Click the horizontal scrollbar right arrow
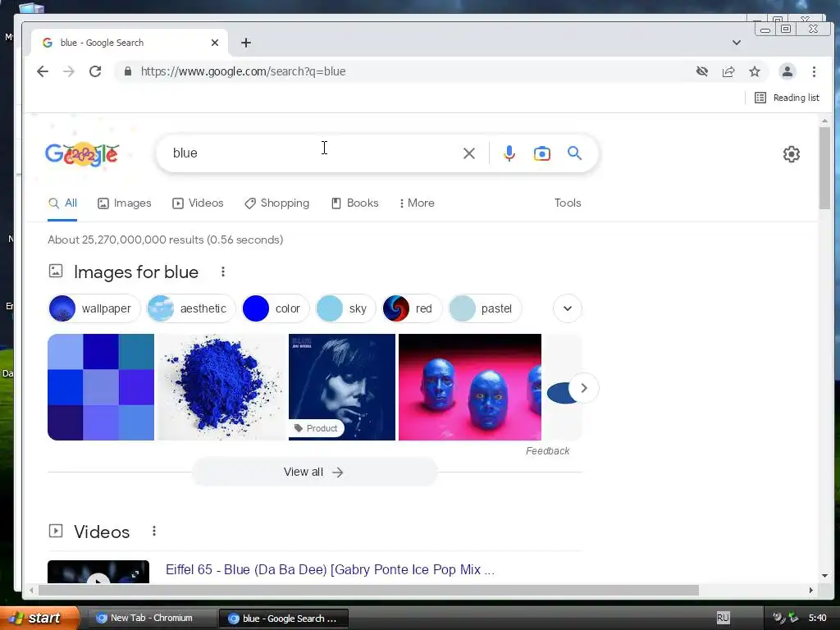Screen dimensions: 840x630 (811, 590)
